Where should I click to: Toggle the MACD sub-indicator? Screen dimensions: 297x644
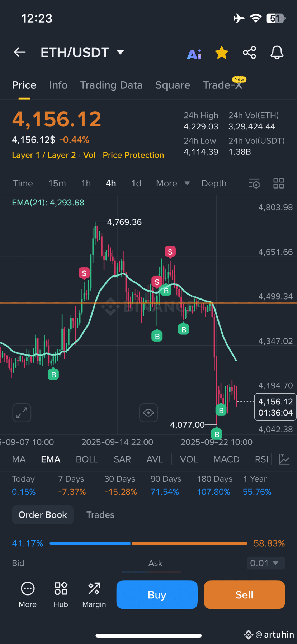coord(226,459)
